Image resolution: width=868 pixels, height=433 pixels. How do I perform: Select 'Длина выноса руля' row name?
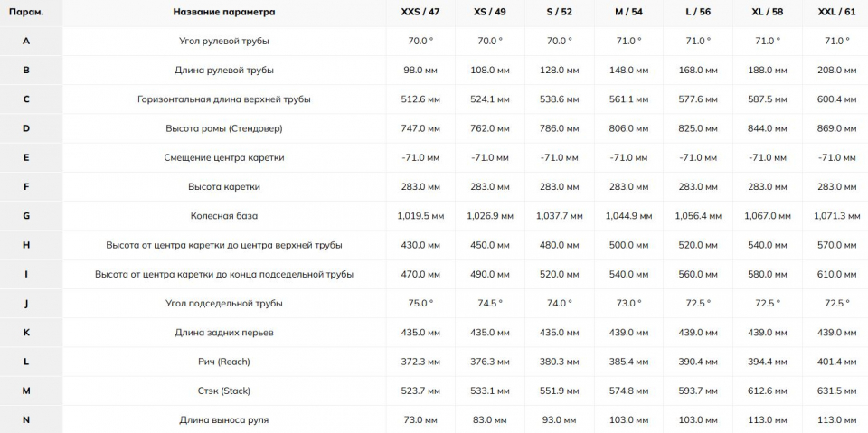pyautogui.click(x=223, y=420)
